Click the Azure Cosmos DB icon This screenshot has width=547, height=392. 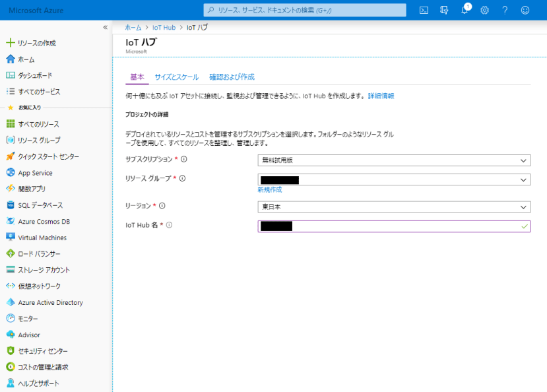(11, 221)
